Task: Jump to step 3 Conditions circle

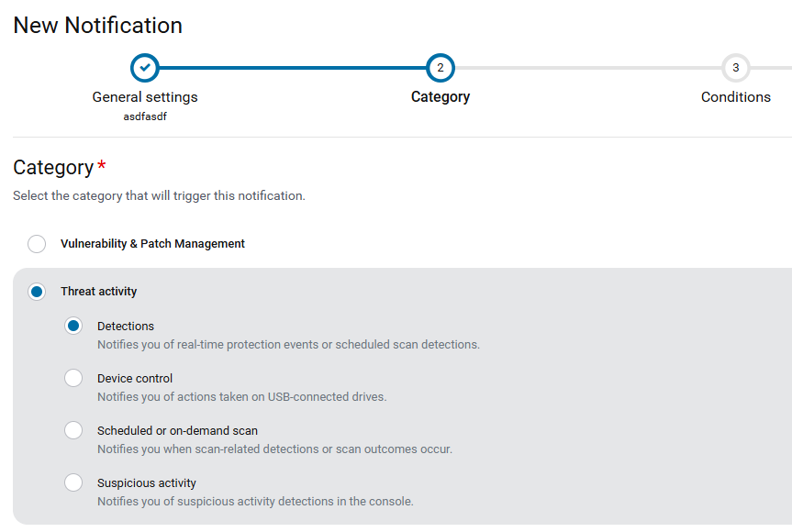Action: tap(736, 68)
